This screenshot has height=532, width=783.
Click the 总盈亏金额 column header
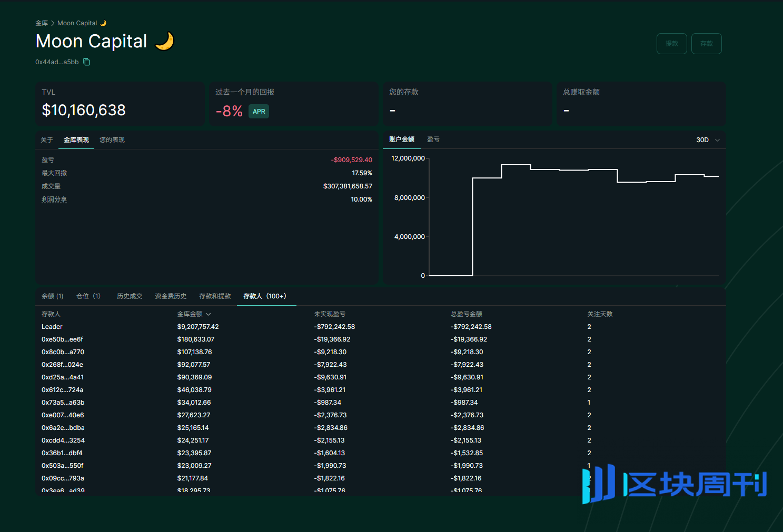coord(467,314)
